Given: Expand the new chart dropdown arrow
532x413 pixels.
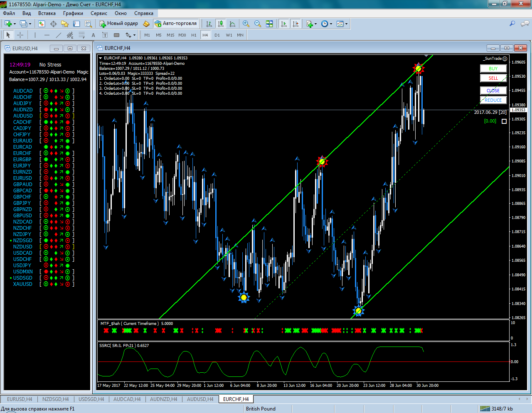Looking at the screenshot, I should [x=15, y=24].
